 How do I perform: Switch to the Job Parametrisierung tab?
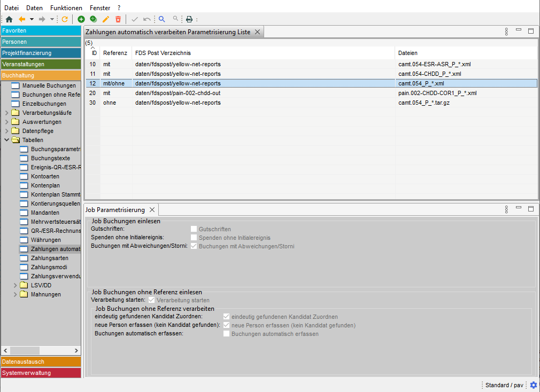point(115,210)
